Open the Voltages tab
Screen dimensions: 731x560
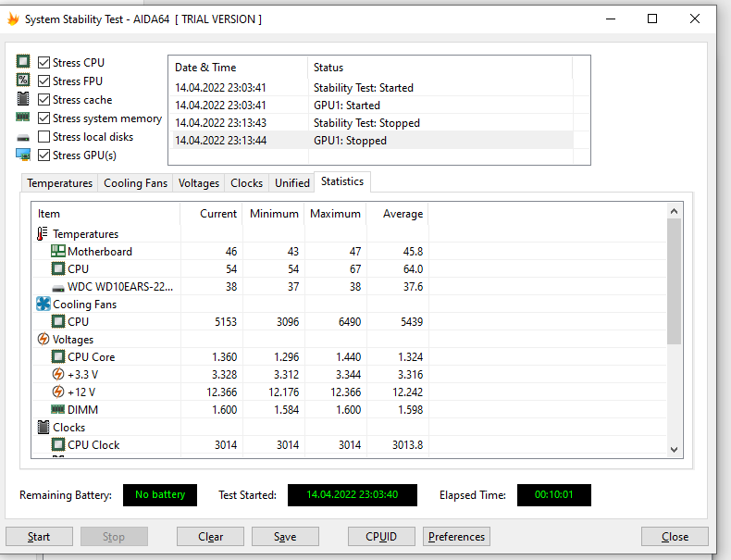(x=199, y=182)
